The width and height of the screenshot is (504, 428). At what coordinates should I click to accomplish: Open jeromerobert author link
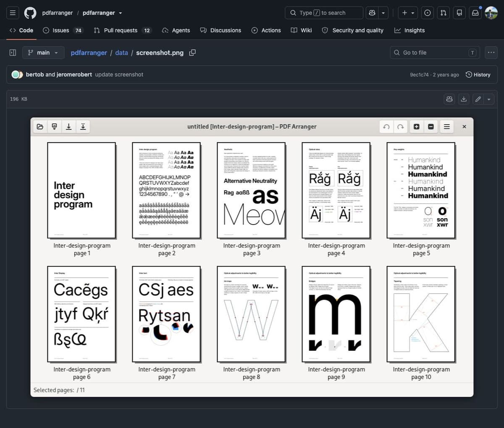74,75
